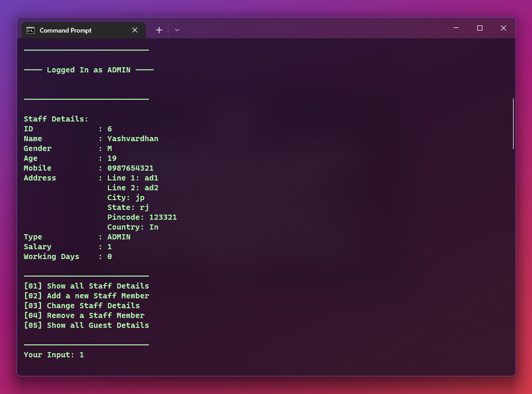Close the Command Prompt tab
The image size is (532, 394).
pyautogui.click(x=135, y=30)
